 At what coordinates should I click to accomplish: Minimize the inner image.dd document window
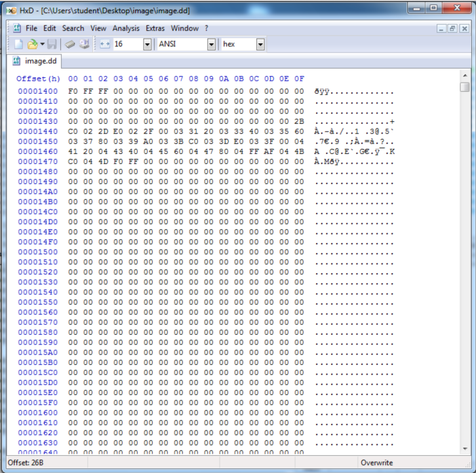pos(441,29)
